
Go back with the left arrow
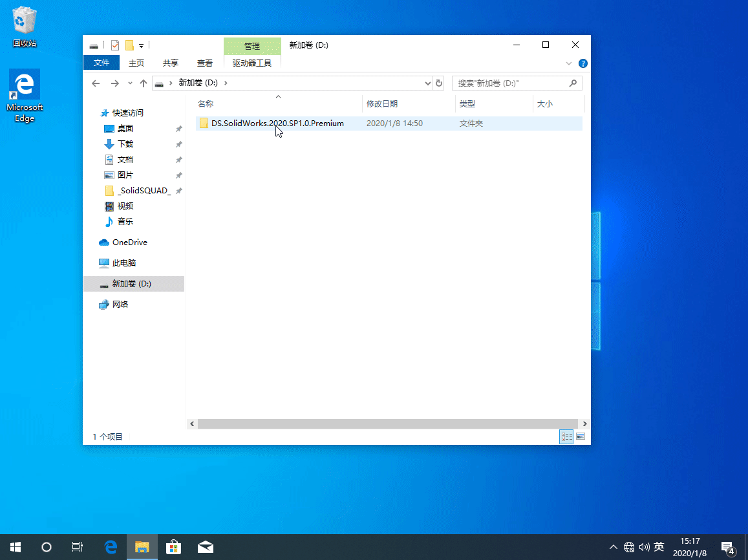click(96, 83)
